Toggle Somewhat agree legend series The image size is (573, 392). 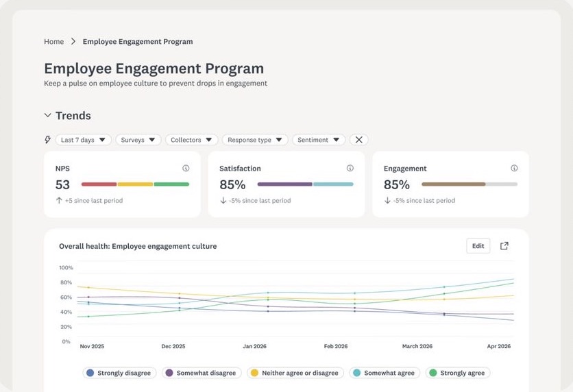pos(385,373)
